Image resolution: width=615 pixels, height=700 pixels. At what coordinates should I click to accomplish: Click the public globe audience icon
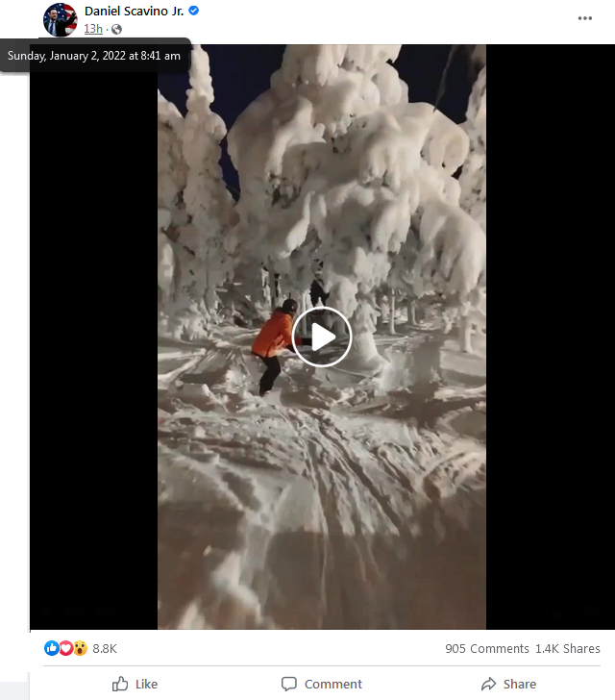click(116, 30)
